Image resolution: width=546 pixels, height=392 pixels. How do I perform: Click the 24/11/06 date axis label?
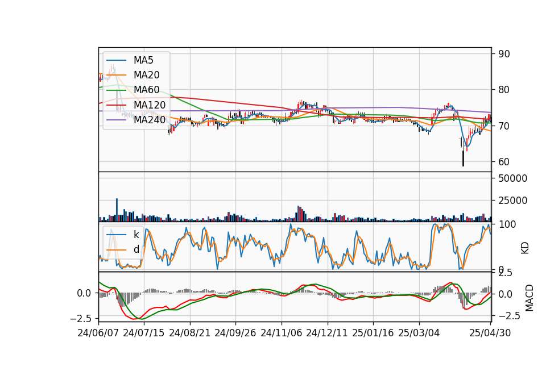tap(282, 333)
